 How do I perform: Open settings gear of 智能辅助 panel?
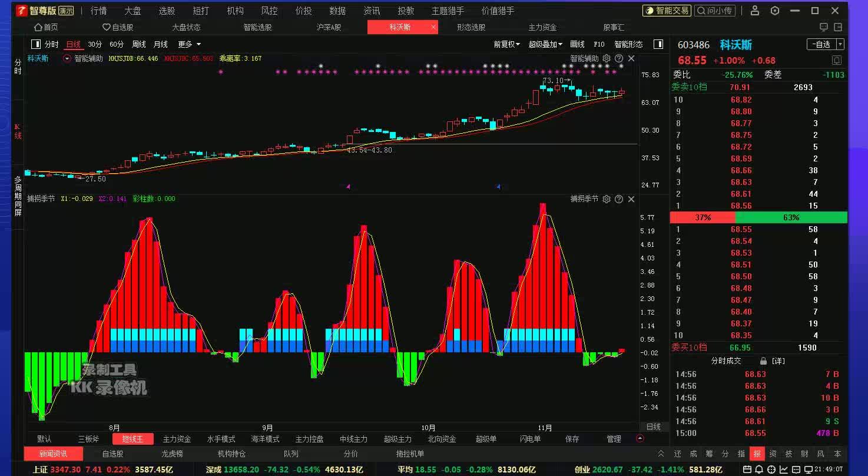[x=607, y=58]
